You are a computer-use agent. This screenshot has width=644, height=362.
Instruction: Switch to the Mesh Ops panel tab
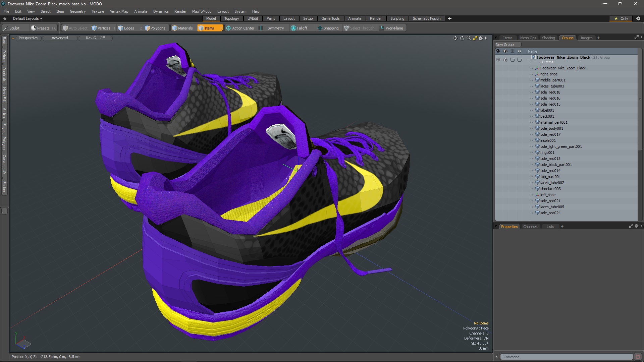pyautogui.click(x=528, y=38)
